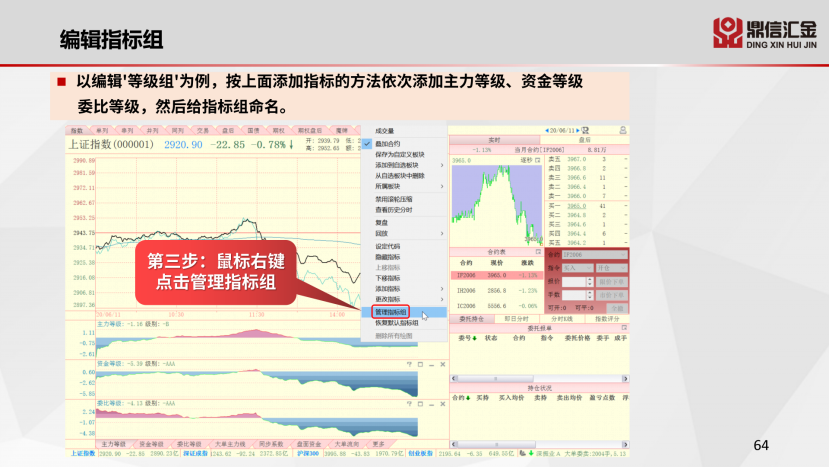This screenshot has width=830, height=467.
Task: Click the 限价下单 button
Action: click(x=610, y=282)
